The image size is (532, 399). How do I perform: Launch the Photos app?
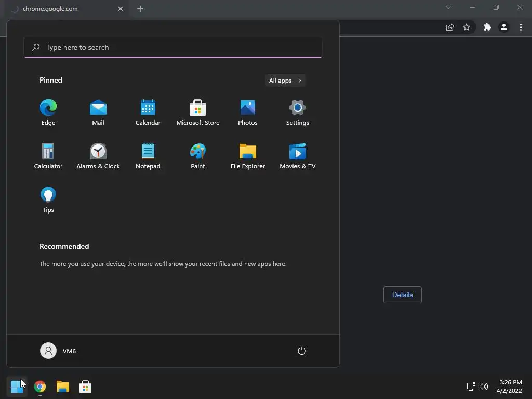click(248, 112)
